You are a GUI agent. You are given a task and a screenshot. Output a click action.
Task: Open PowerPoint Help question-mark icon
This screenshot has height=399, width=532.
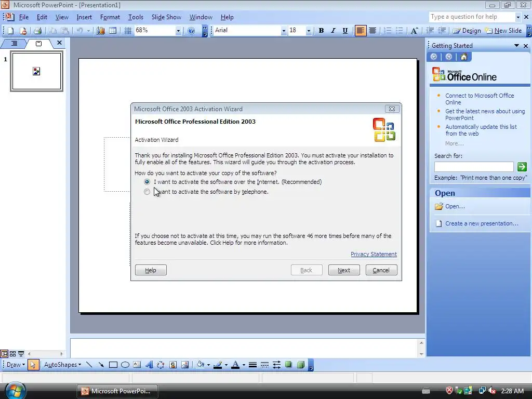pos(191,31)
